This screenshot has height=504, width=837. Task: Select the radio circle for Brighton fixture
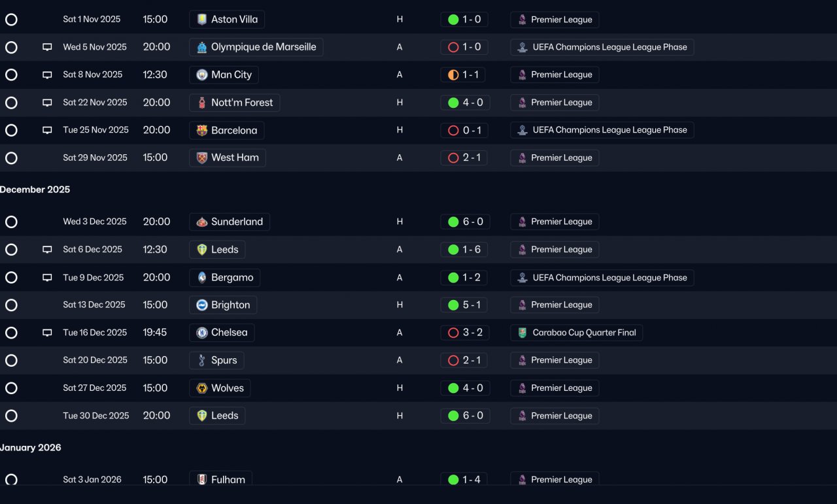click(11, 305)
